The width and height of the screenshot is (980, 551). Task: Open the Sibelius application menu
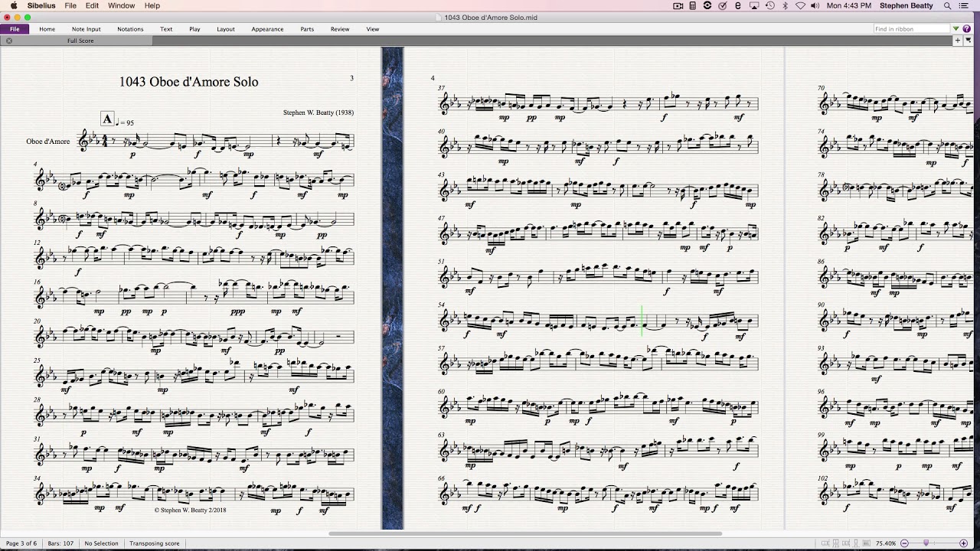pyautogui.click(x=41, y=5)
